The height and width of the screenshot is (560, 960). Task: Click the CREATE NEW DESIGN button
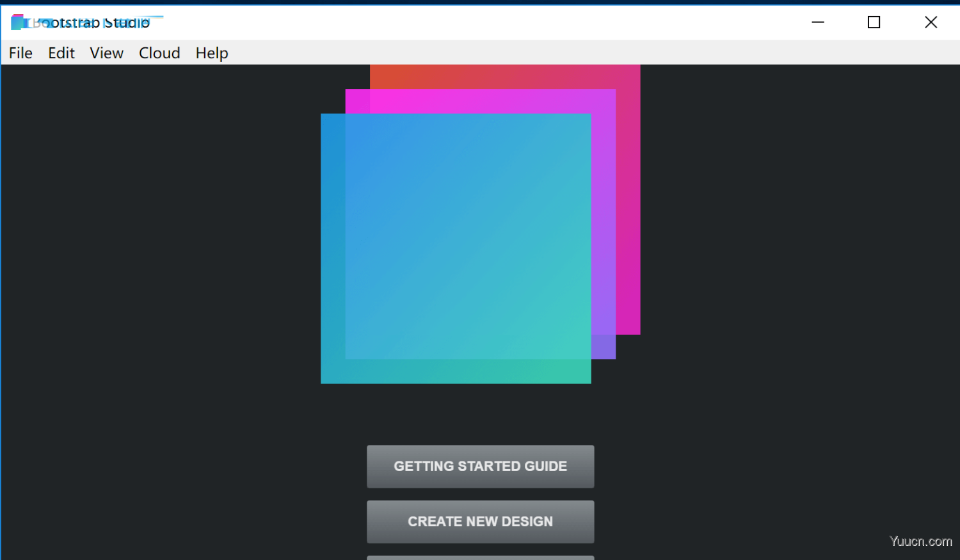tap(480, 521)
